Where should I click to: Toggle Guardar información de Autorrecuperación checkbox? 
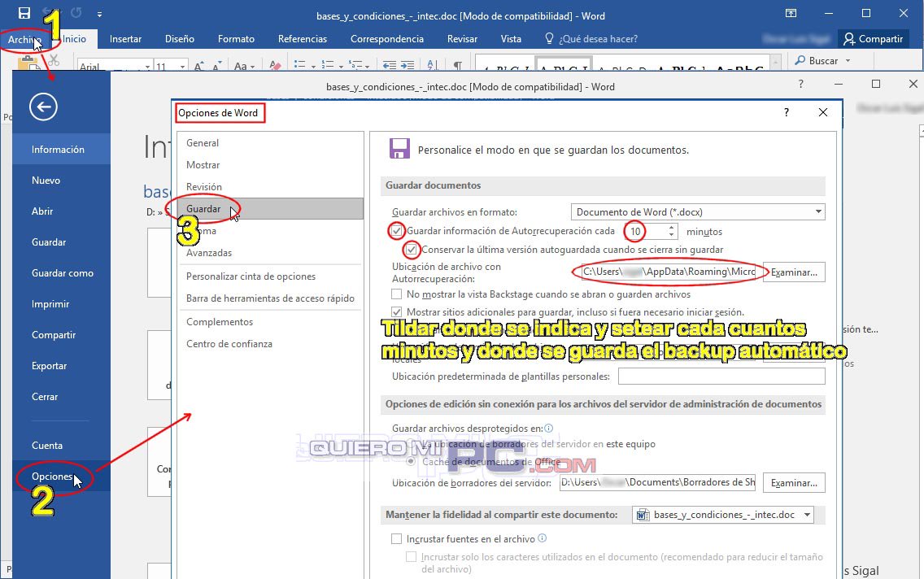pyautogui.click(x=397, y=231)
